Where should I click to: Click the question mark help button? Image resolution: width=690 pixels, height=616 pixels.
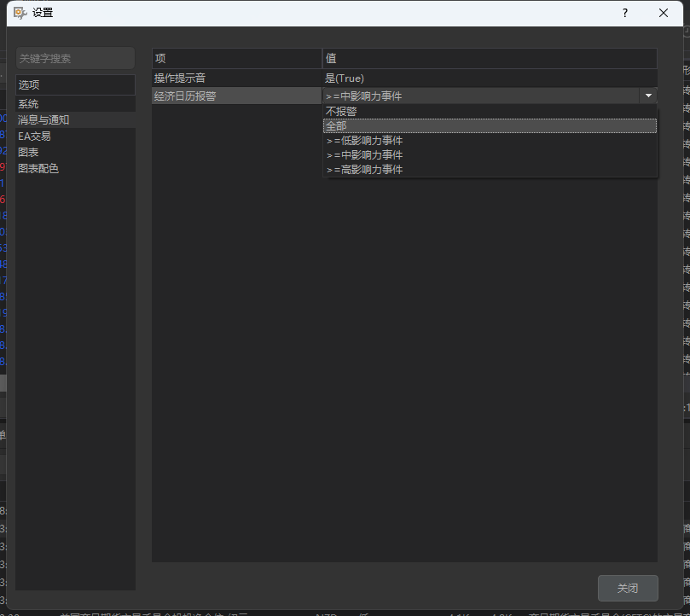pos(624,13)
